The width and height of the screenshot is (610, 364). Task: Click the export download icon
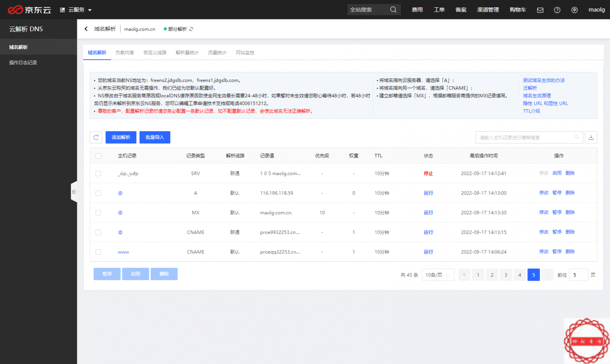point(591,138)
